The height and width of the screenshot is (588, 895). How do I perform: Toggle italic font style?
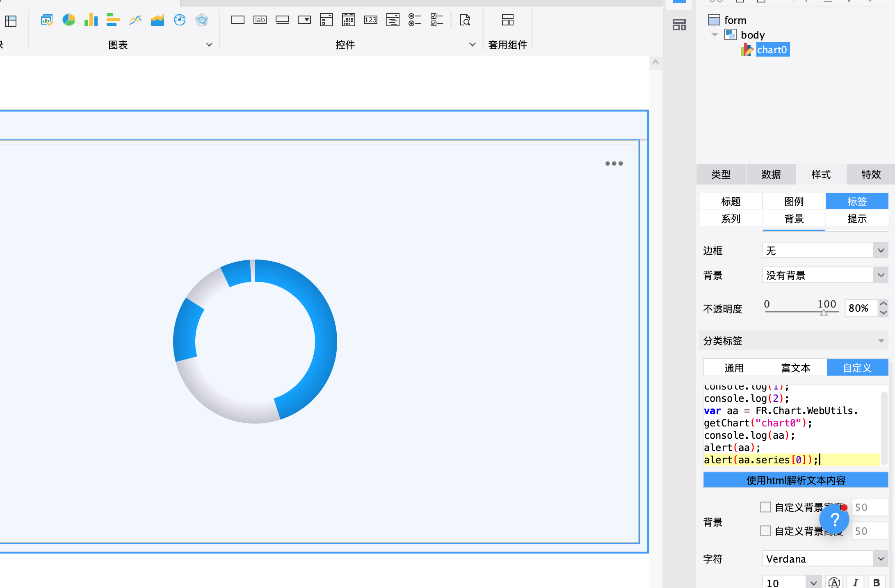[x=856, y=582]
